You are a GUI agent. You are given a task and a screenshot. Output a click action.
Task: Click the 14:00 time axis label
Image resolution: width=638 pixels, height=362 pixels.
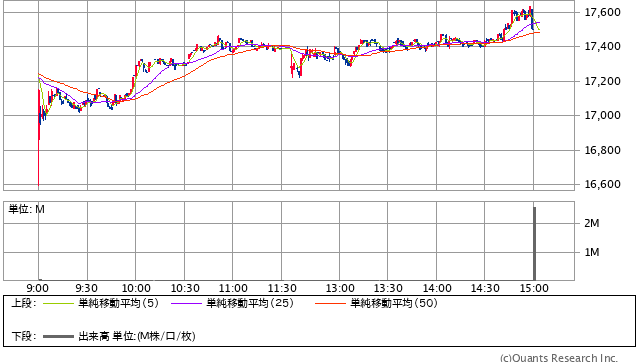[x=437, y=288]
